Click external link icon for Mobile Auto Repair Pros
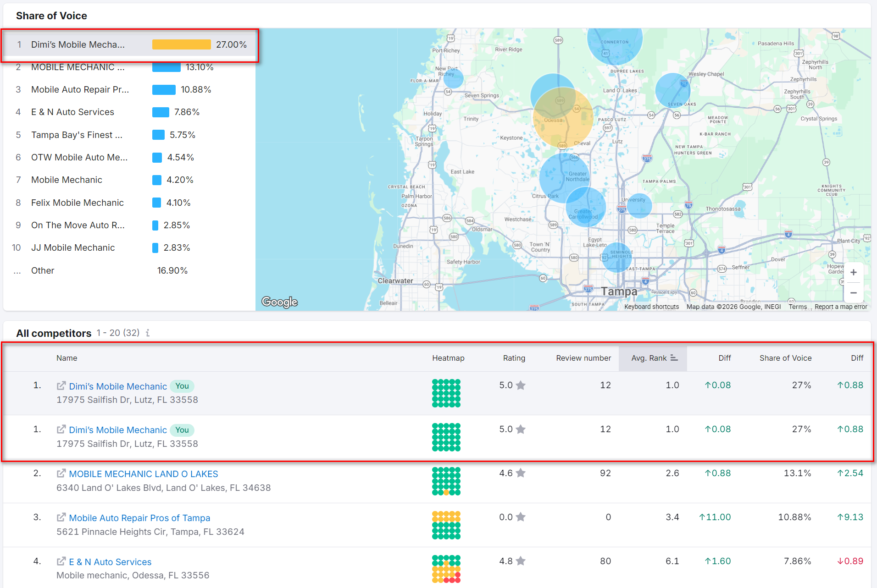877x588 pixels. pos(61,517)
